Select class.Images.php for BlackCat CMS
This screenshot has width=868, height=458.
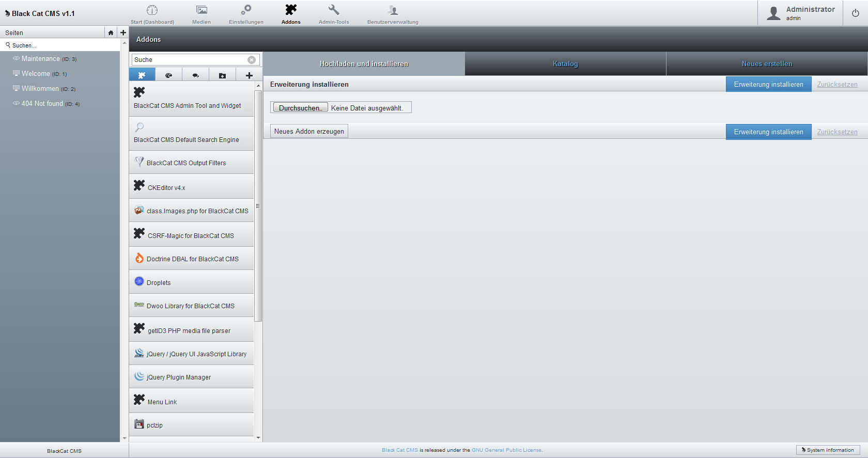click(x=191, y=211)
